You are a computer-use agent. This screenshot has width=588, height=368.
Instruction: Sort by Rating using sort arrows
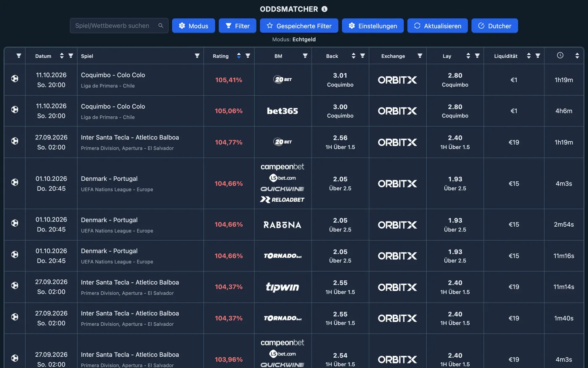coord(239,56)
